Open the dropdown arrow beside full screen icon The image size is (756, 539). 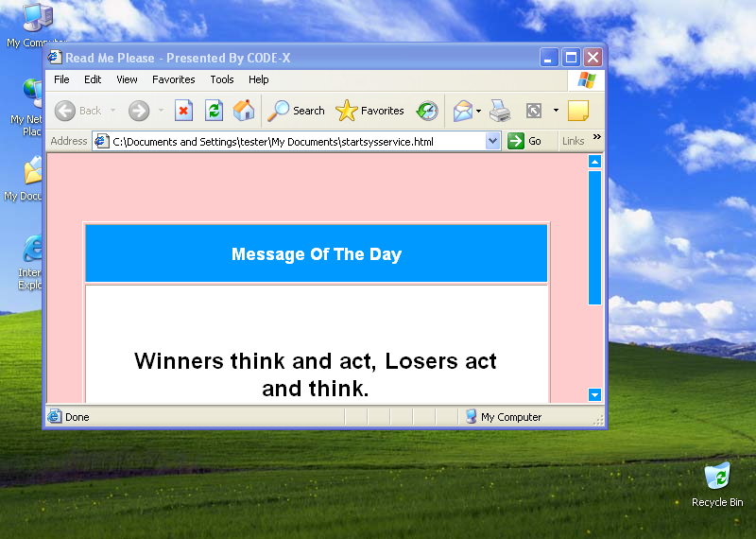[556, 111]
